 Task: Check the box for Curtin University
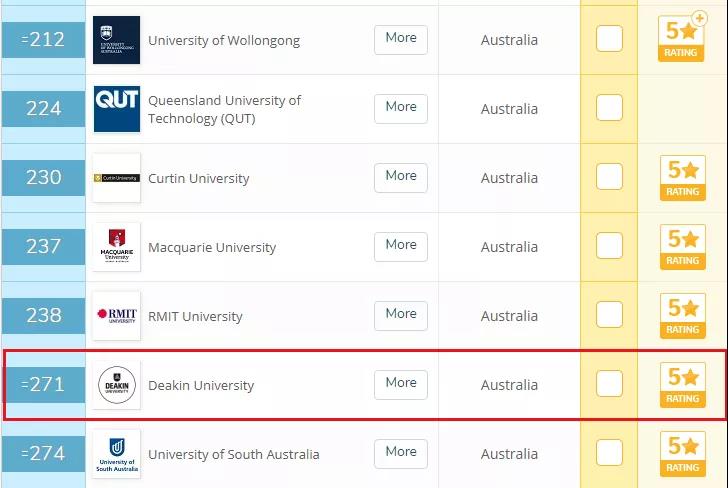click(x=609, y=177)
